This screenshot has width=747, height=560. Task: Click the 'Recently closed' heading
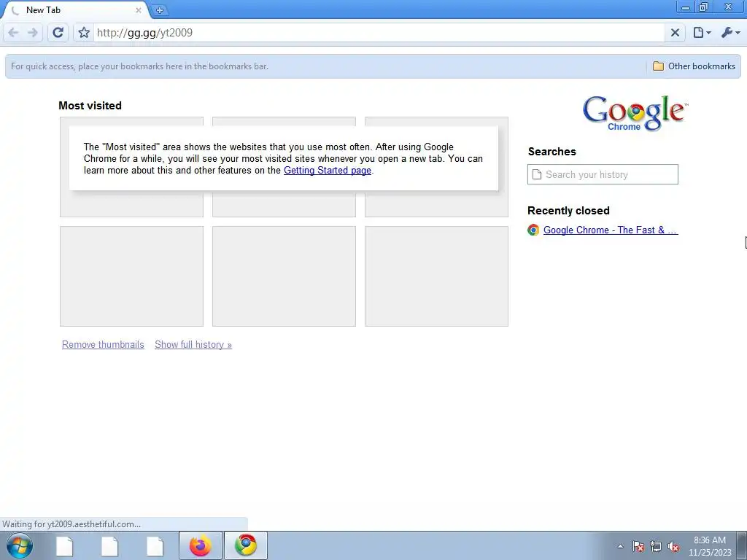tap(568, 211)
